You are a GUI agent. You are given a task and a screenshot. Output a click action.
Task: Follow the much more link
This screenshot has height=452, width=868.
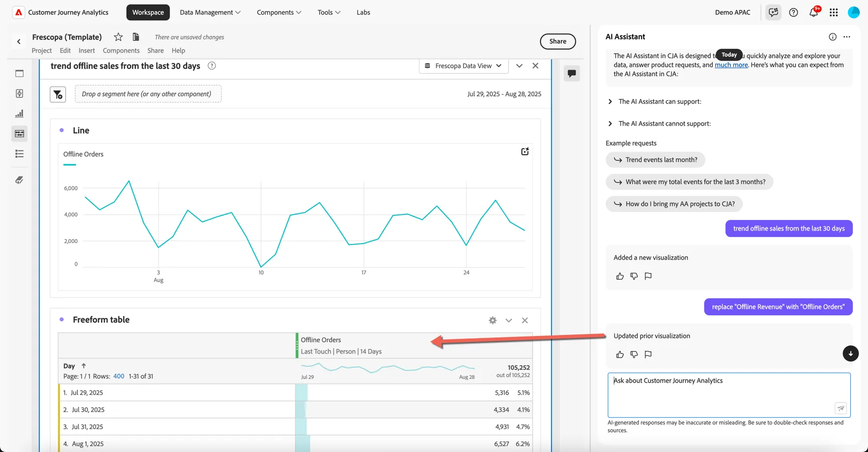tap(731, 65)
